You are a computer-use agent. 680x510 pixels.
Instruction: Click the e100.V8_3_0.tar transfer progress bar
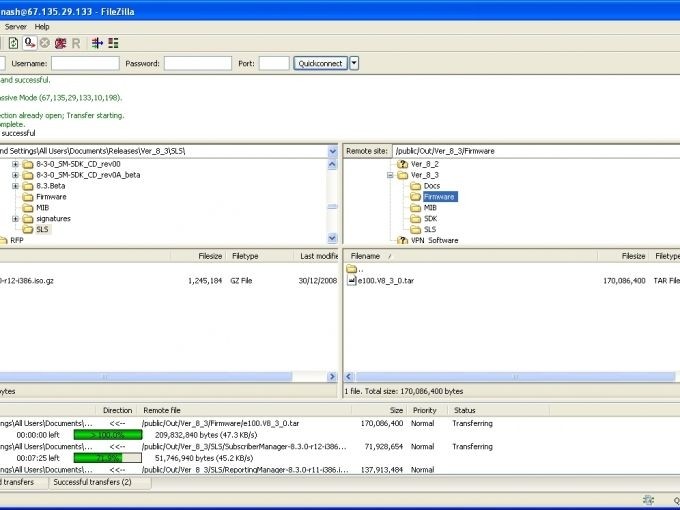[x=108, y=435]
